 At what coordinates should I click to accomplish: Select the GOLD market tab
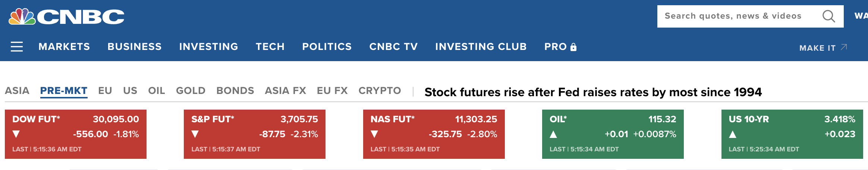click(191, 91)
